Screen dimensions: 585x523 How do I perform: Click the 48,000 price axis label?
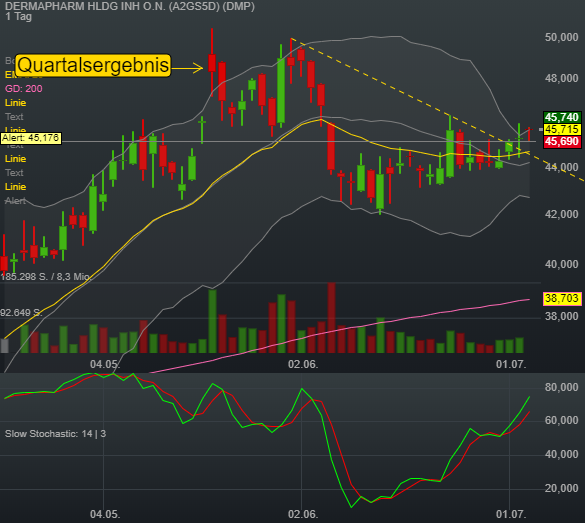[x=561, y=78]
